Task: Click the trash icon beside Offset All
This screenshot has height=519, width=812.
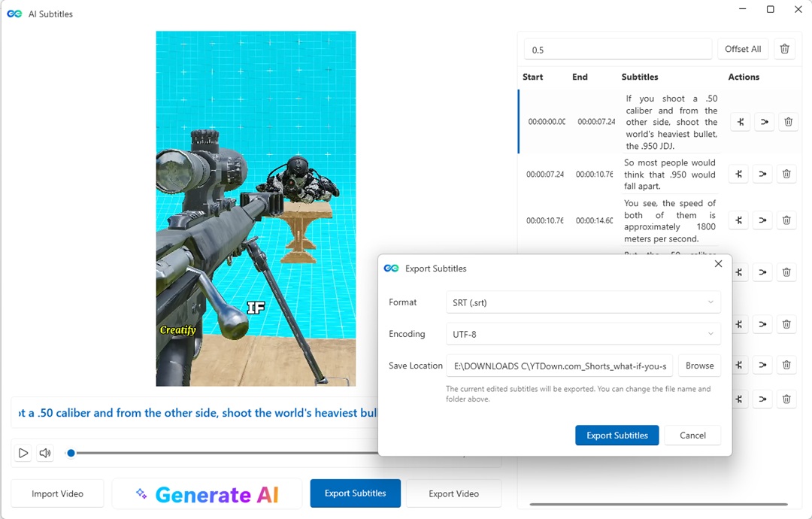Action: click(784, 49)
